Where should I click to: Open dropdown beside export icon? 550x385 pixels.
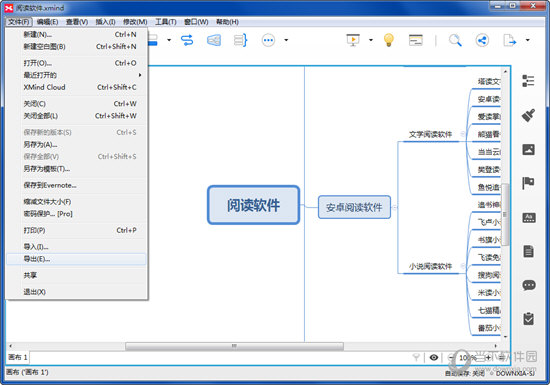pos(528,40)
